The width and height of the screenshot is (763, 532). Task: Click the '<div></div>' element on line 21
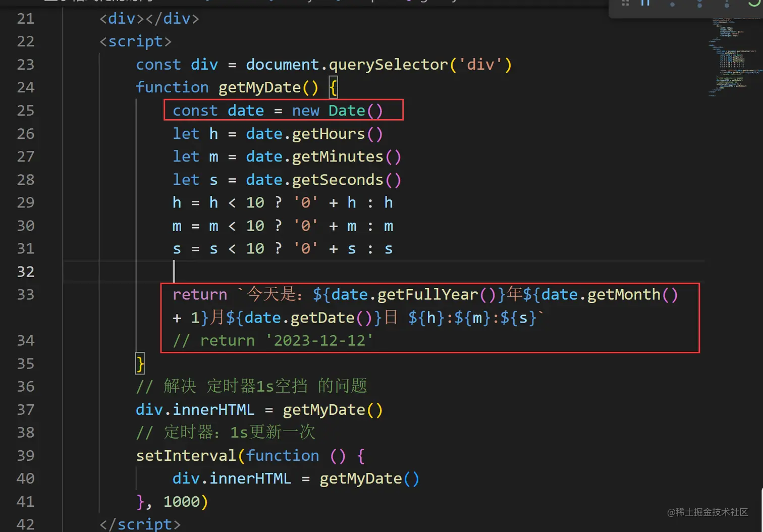(149, 19)
